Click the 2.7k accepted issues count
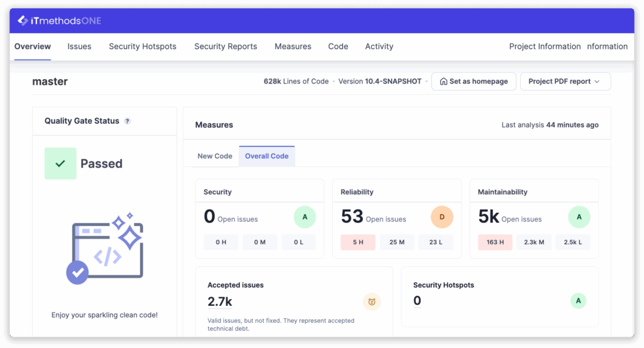The width and height of the screenshot is (644, 348). click(x=219, y=302)
